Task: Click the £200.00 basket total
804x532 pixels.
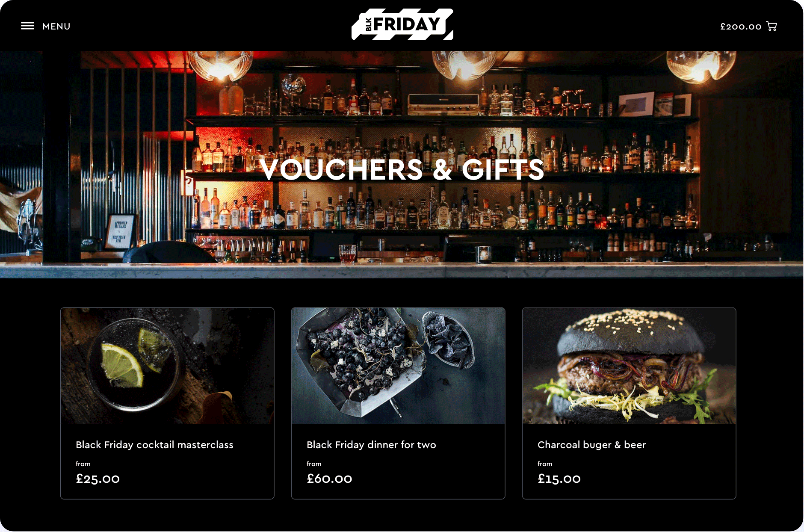Action: click(x=741, y=27)
